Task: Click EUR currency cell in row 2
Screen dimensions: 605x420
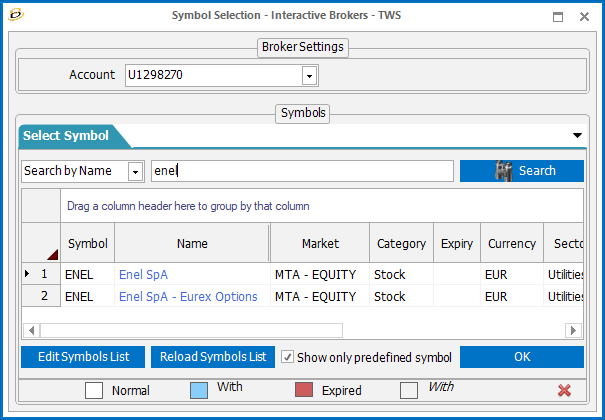Action: (x=512, y=297)
